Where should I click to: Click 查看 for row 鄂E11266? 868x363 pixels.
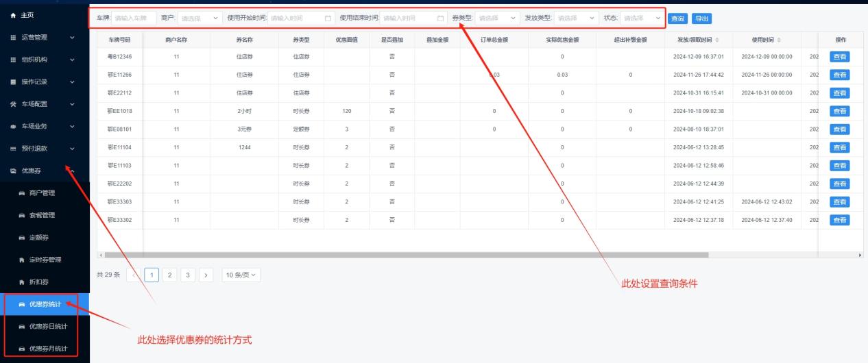point(839,75)
